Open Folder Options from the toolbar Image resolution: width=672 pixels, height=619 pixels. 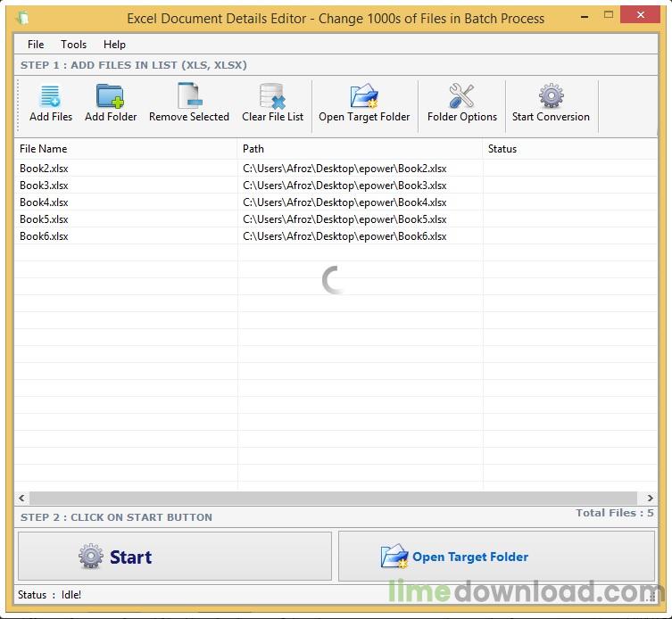tap(462, 104)
